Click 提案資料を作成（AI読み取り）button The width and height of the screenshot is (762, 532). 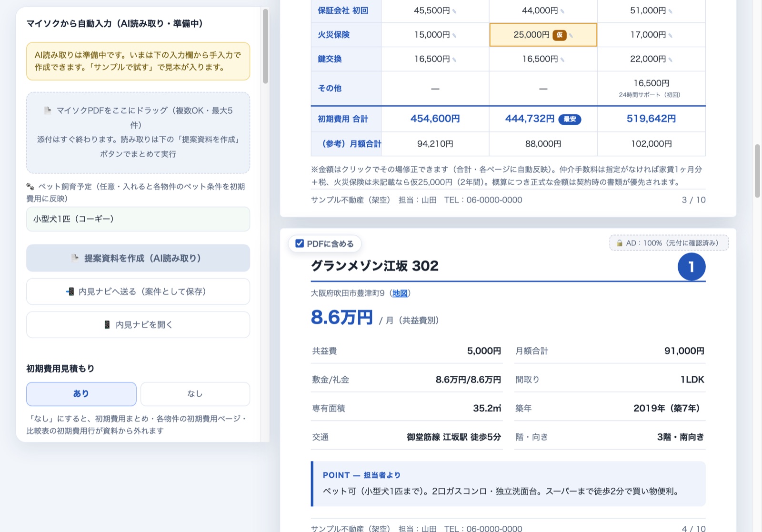(138, 258)
